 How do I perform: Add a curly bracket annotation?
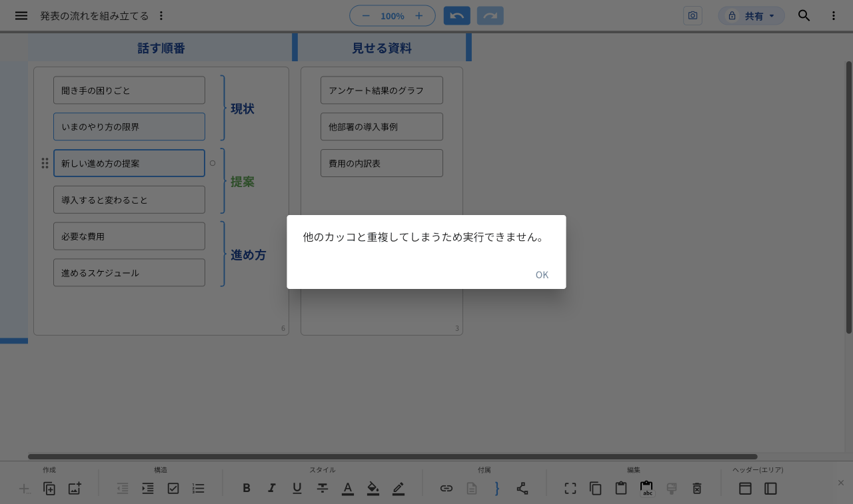click(497, 489)
